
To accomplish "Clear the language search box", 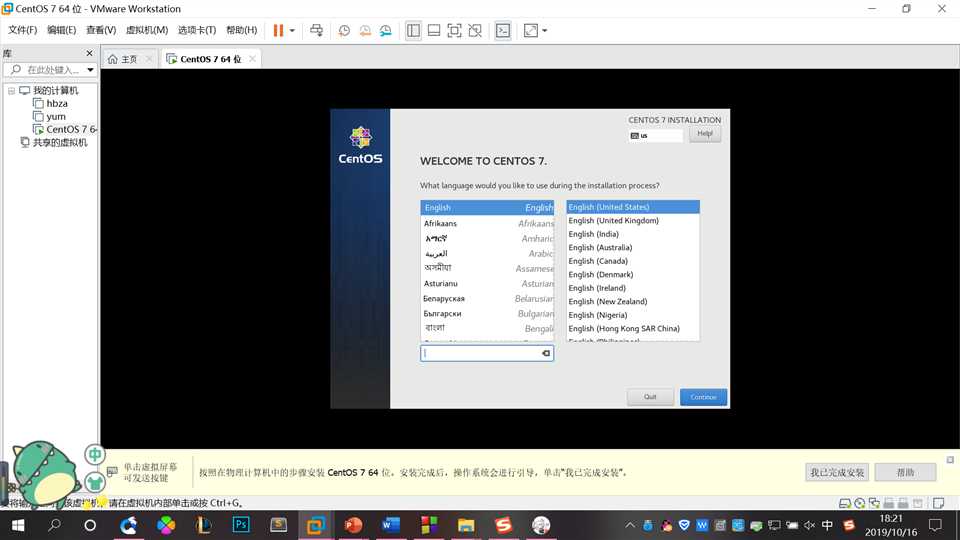I will (x=546, y=353).
